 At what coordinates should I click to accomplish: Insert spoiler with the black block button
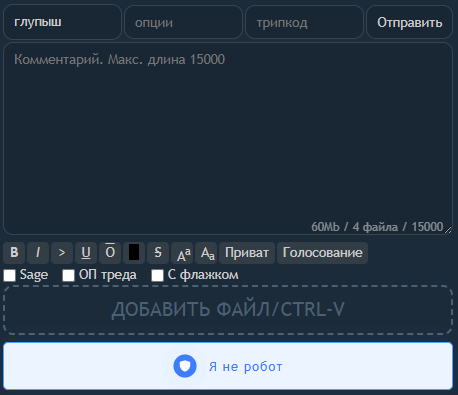coord(134,253)
